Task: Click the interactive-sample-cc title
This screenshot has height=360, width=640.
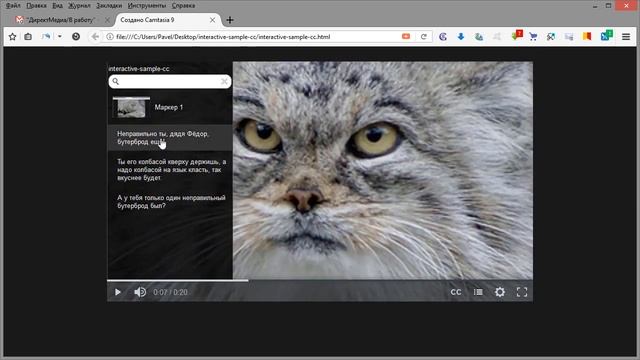Action: [139, 69]
